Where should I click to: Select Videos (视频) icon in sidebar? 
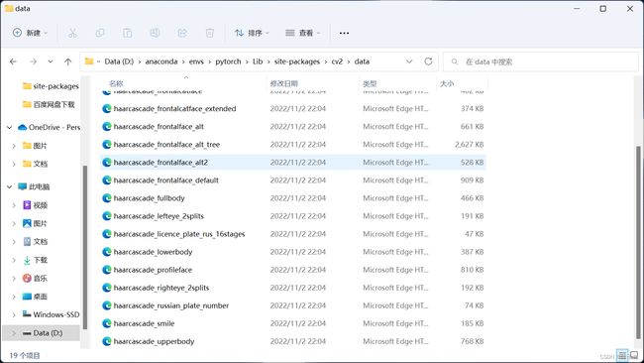click(x=27, y=205)
